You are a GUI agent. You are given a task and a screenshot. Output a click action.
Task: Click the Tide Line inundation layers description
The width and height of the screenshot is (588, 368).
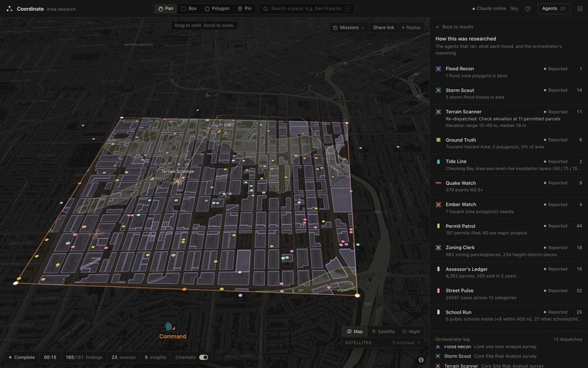click(513, 169)
